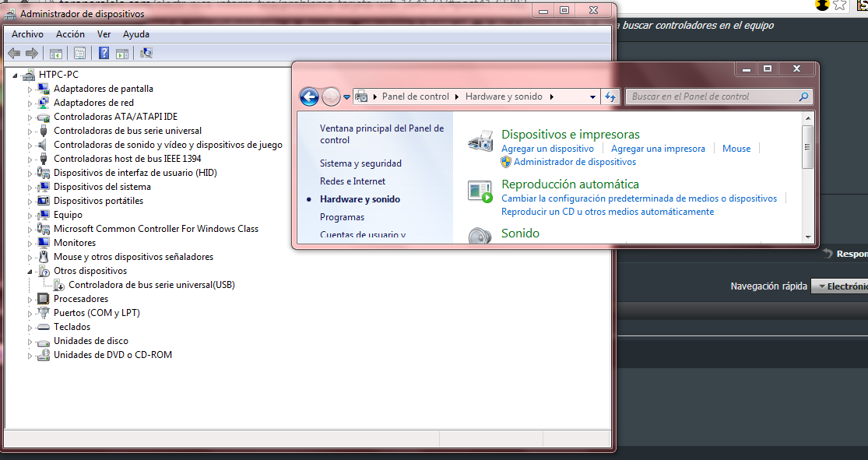Click the Mouse link in Control Panel
868x460 pixels.
pyautogui.click(x=736, y=149)
